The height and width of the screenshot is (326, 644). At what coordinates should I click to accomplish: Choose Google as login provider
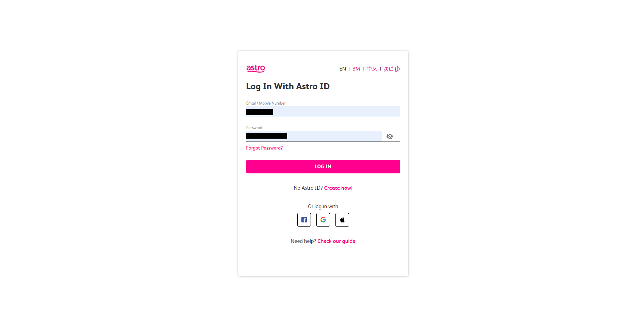point(323,220)
